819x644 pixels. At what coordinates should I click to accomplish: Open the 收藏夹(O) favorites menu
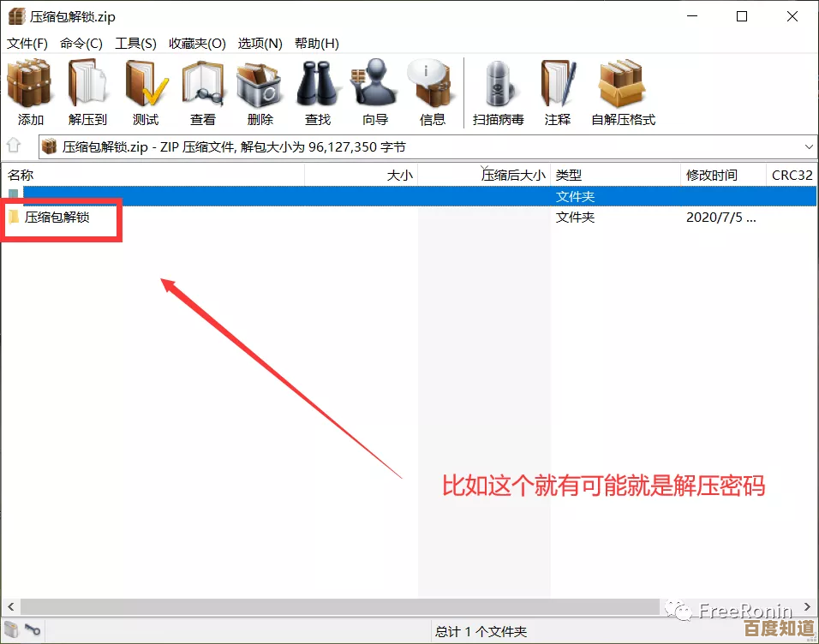(x=197, y=43)
